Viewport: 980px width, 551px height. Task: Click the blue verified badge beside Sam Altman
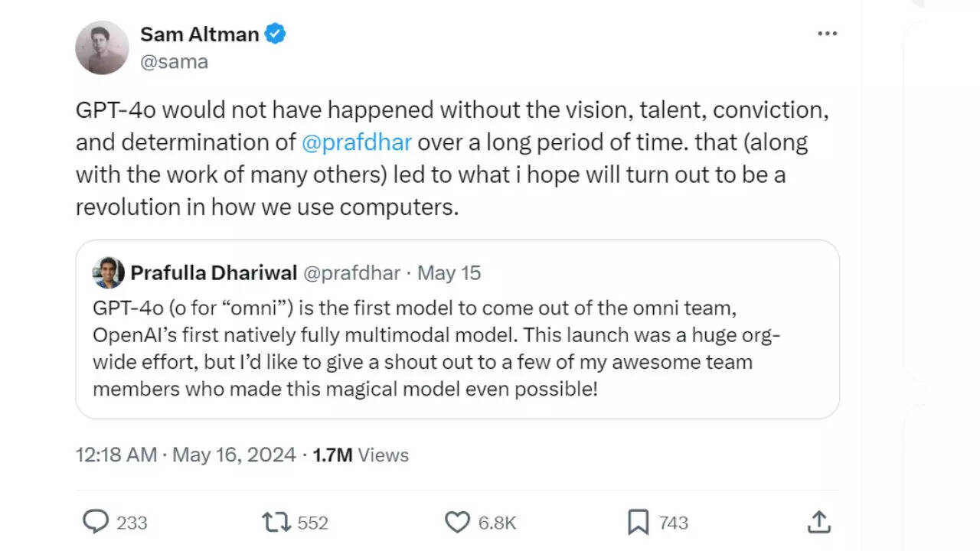[x=276, y=34]
